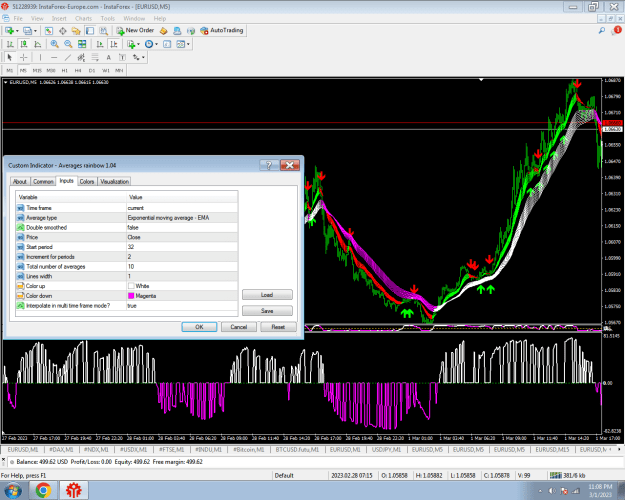
Task: Click the Save button
Action: [x=267, y=311]
